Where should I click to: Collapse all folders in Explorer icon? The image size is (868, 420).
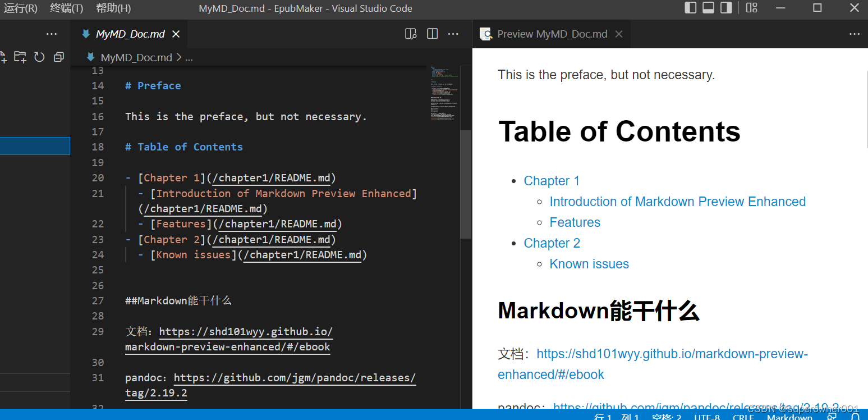tap(58, 57)
